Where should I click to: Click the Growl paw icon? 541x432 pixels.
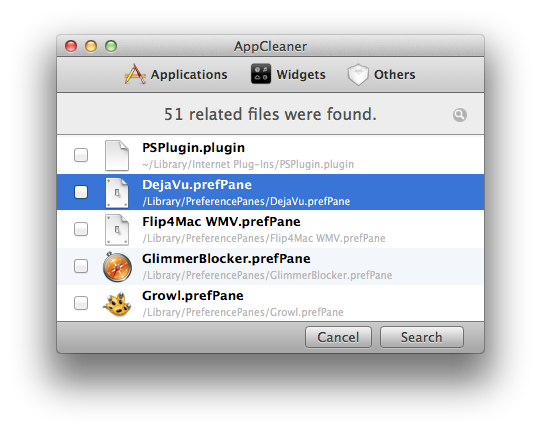point(117,304)
